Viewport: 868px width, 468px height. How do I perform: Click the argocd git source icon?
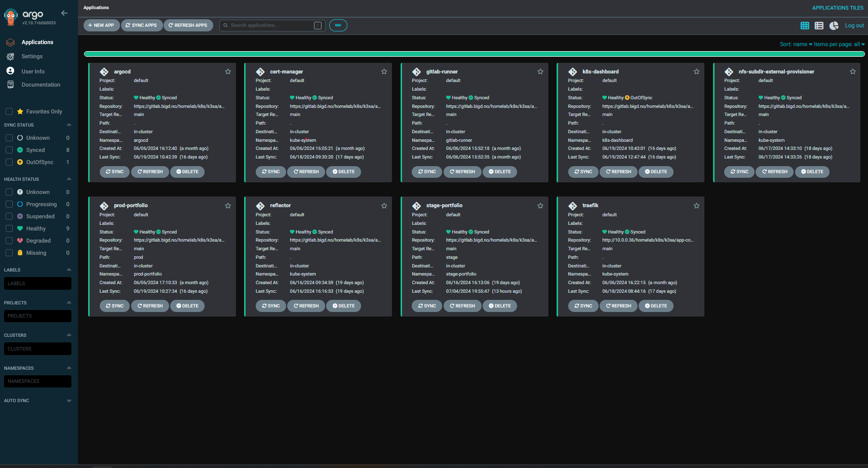(104, 72)
